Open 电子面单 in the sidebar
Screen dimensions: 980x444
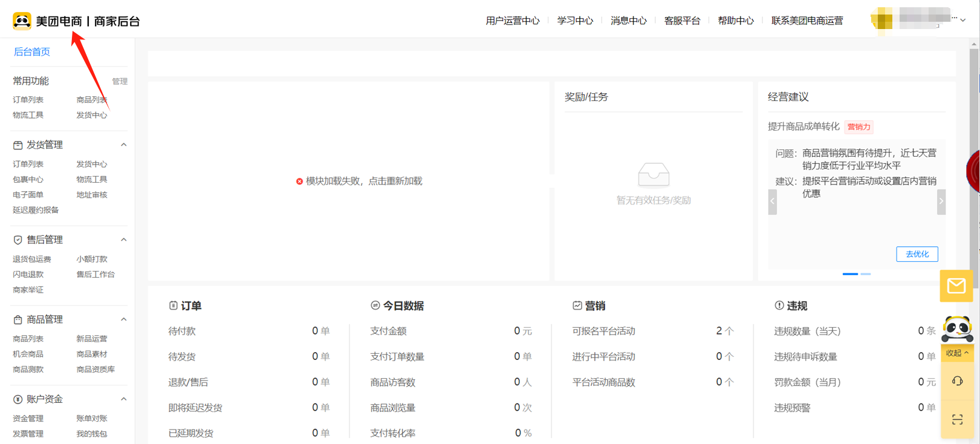(x=28, y=195)
